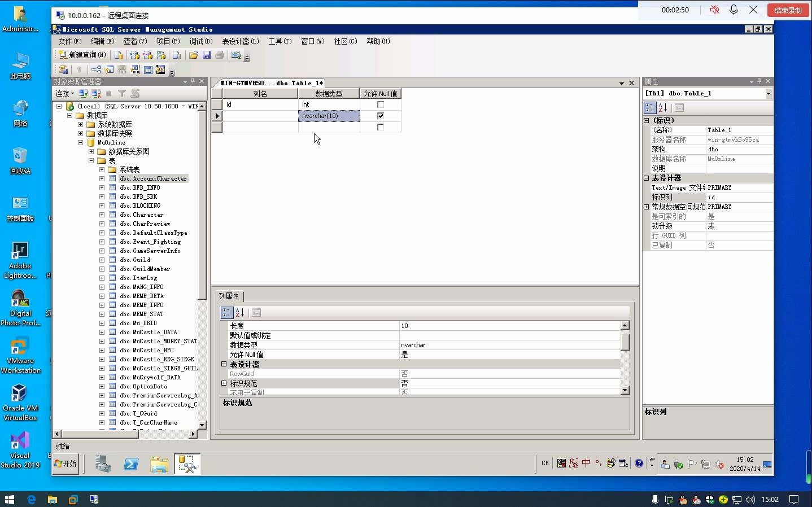Click the 开始 Start button in remote desktop
This screenshot has height=507, width=812.
pos(66,464)
